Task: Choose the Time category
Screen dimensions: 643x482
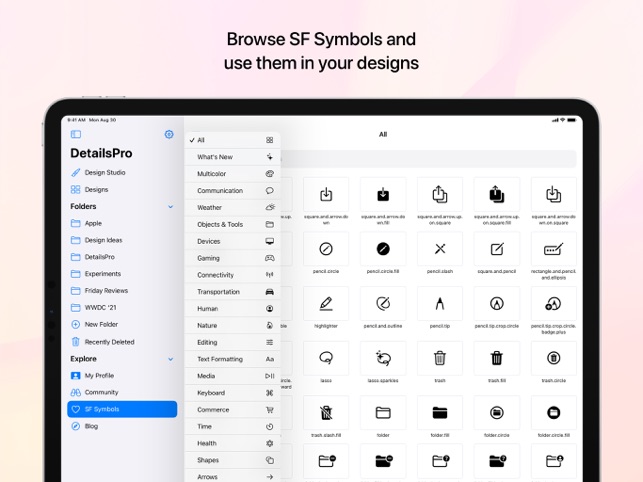Action: (233, 426)
